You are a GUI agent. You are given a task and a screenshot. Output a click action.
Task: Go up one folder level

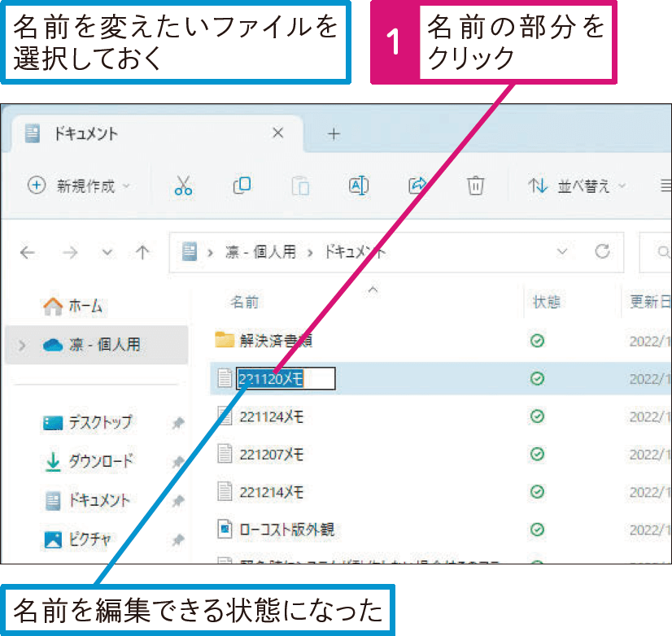(142, 252)
